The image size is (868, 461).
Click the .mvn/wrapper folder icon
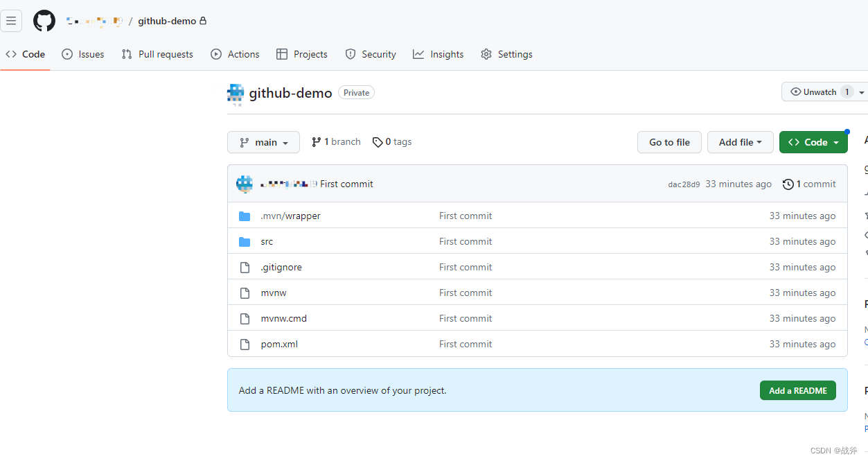coord(245,216)
